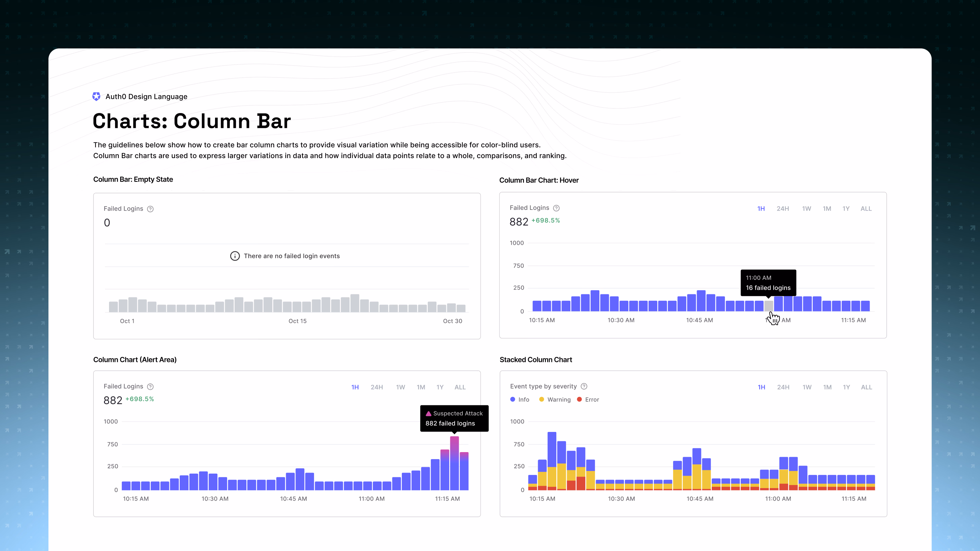Click 'Column Bar: Empty State' heading
980x551 pixels.
[133, 180]
